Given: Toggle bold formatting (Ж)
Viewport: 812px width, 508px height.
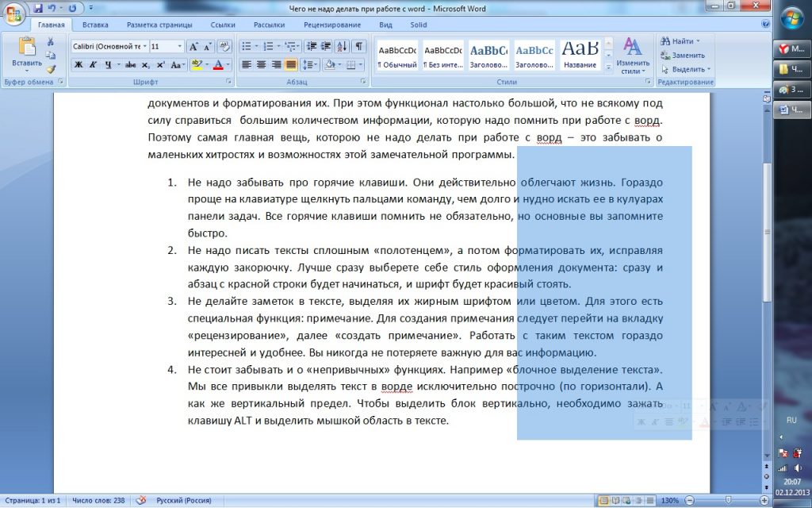Looking at the screenshot, I should pyautogui.click(x=79, y=65).
